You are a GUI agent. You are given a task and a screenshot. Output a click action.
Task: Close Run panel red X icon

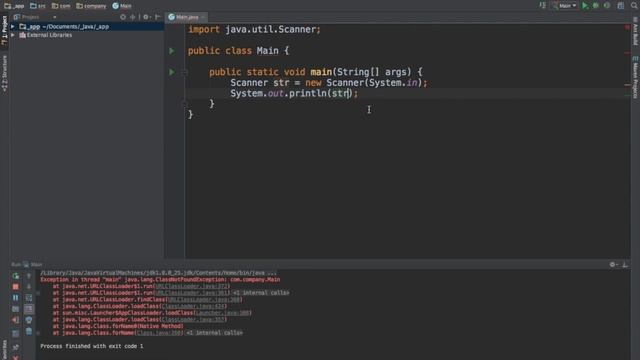[16, 357]
